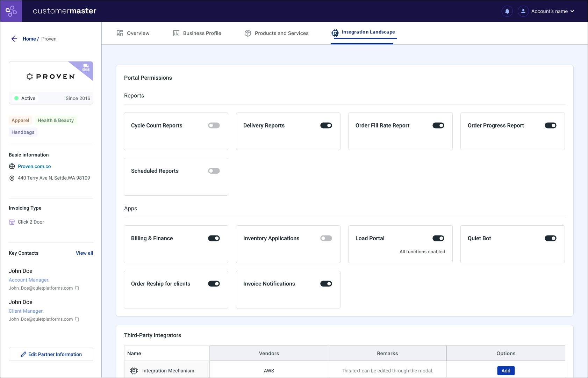Screen dimensions: 588x378
Task: Toggle Quiet Bot off
Action: point(551,238)
